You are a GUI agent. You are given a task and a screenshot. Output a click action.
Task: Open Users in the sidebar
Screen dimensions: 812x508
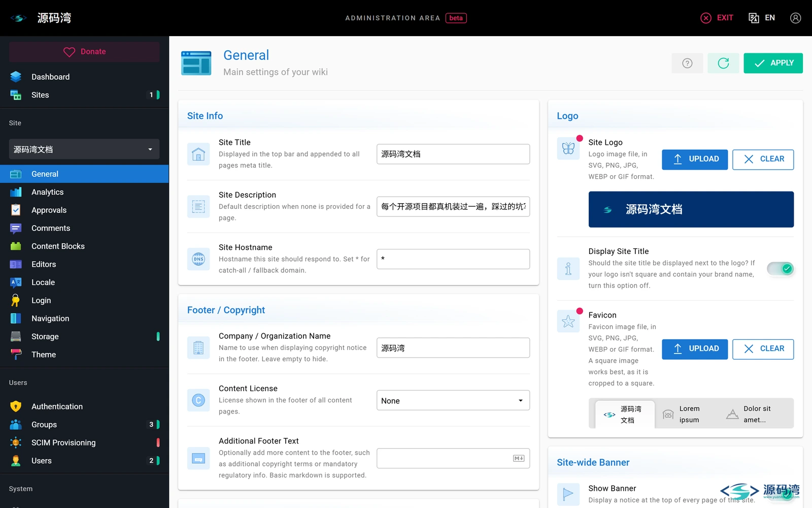click(x=84, y=461)
